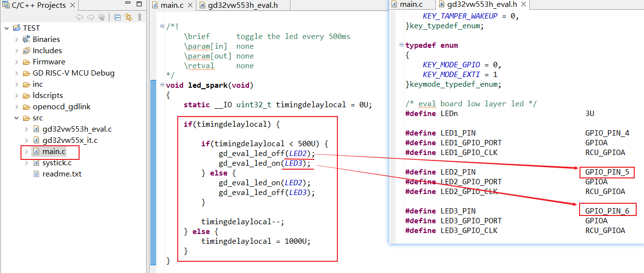Select systick.c in the src folder

click(57, 163)
